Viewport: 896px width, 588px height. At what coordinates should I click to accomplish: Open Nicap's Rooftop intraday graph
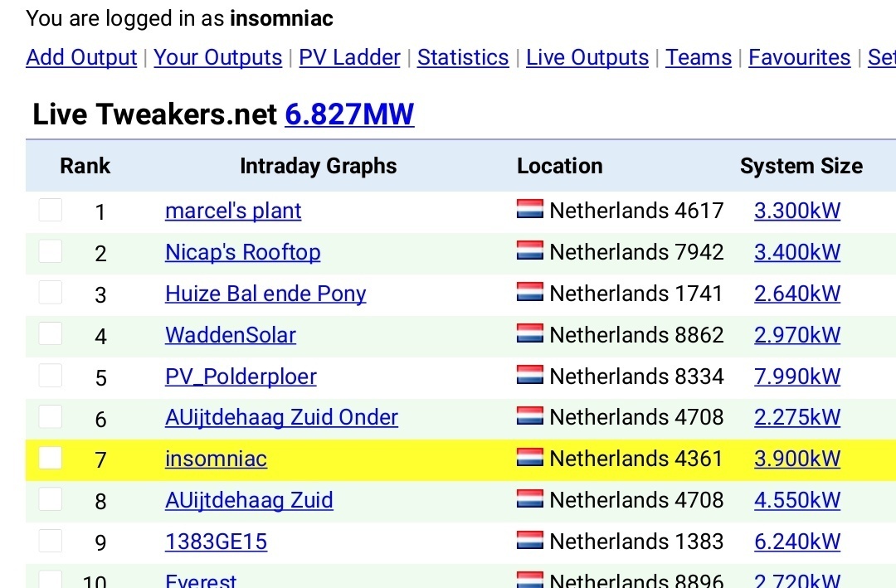[242, 252]
